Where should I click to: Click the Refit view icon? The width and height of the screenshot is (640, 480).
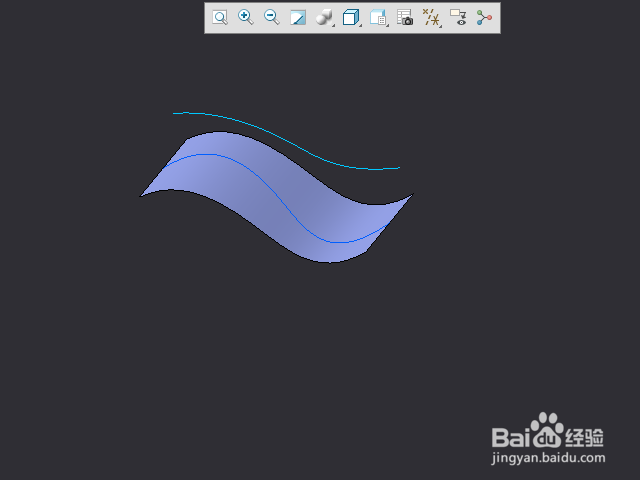click(220, 18)
